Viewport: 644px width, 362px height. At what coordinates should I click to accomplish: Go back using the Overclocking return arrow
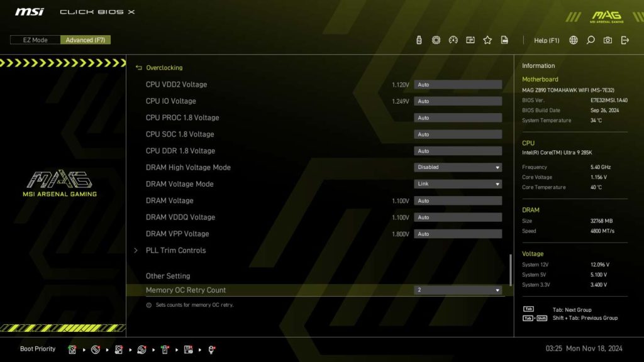pyautogui.click(x=139, y=68)
